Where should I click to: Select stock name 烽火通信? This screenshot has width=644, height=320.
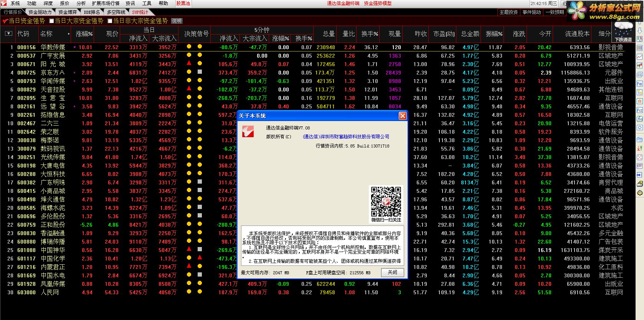(x=53, y=199)
